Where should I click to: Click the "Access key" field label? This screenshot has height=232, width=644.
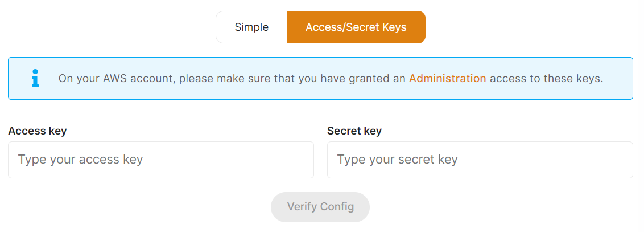38,131
